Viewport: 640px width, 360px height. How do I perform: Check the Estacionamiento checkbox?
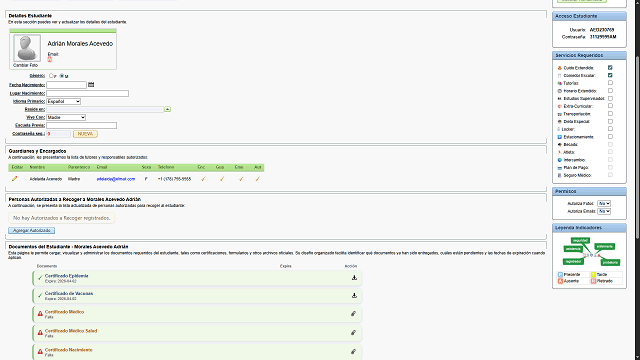point(610,137)
